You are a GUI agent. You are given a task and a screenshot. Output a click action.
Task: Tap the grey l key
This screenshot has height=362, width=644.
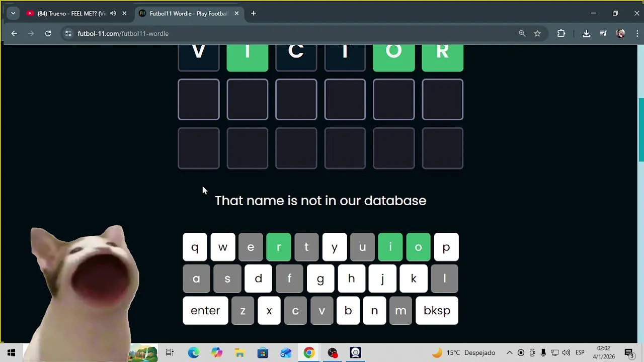click(444, 279)
